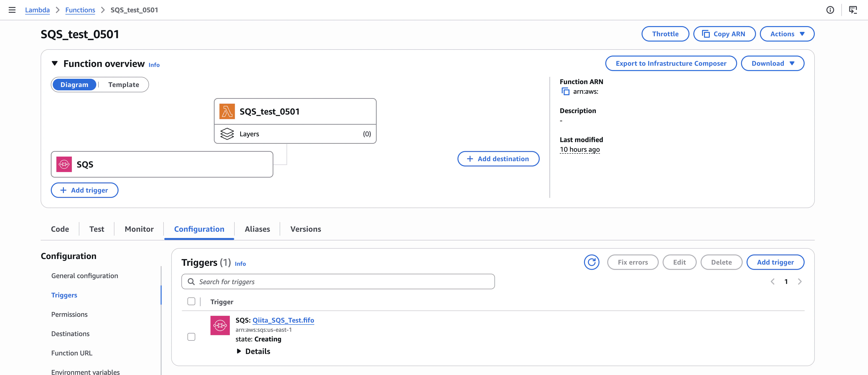Click Add trigger in the diagram
Screen dimensions: 868x375
[x=85, y=190]
